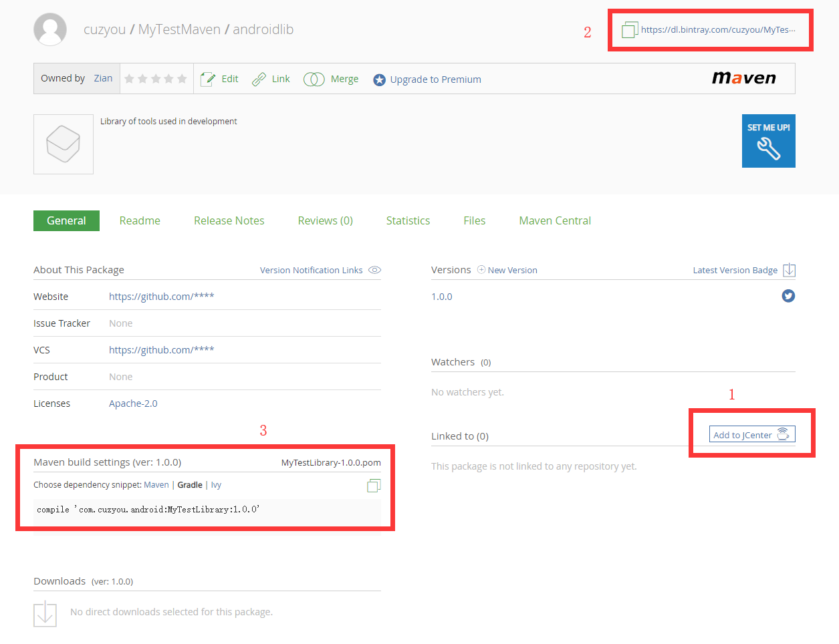Image resolution: width=839 pixels, height=644 pixels.
Task: Toggle Version Notification Links with the eye icon
Action: click(x=374, y=270)
